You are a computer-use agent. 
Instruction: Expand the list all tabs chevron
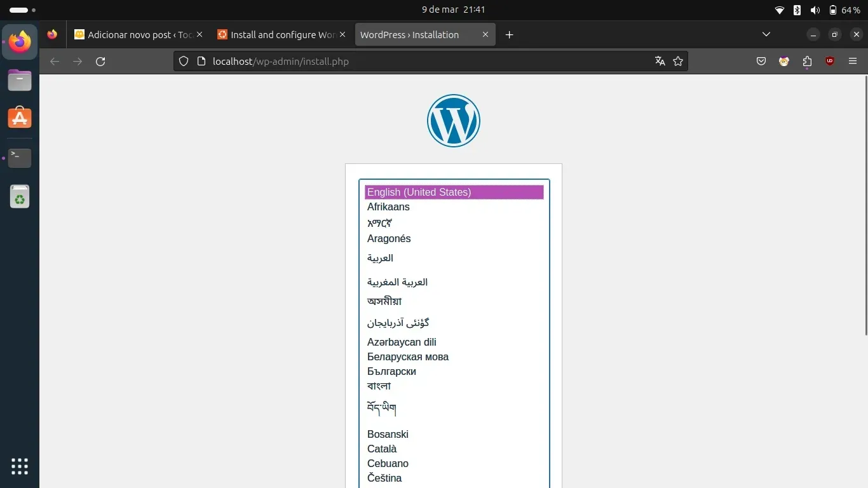[766, 34]
